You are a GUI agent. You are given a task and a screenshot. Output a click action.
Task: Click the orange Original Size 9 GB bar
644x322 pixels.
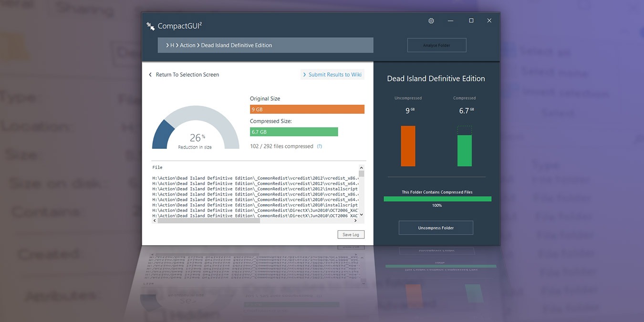pos(307,110)
